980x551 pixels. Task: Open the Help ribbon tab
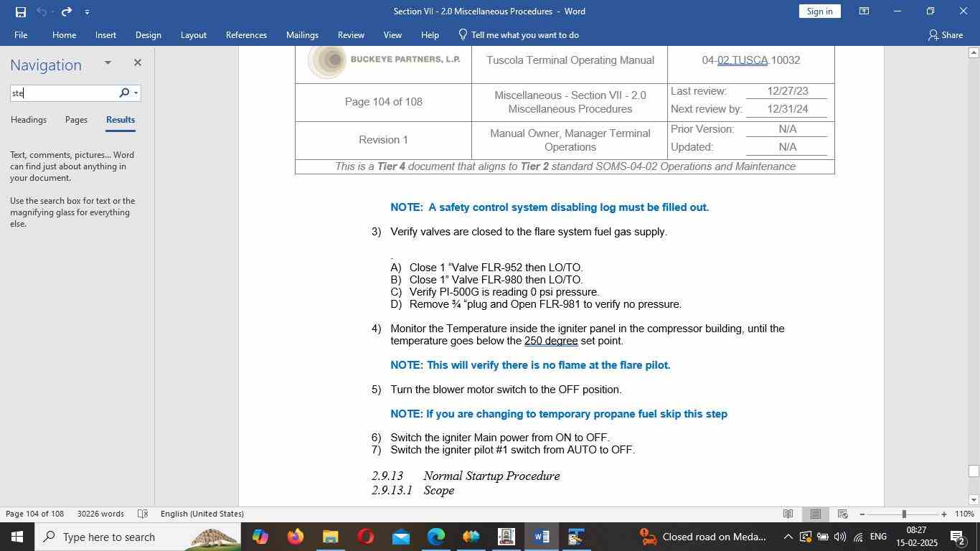coord(430,34)
